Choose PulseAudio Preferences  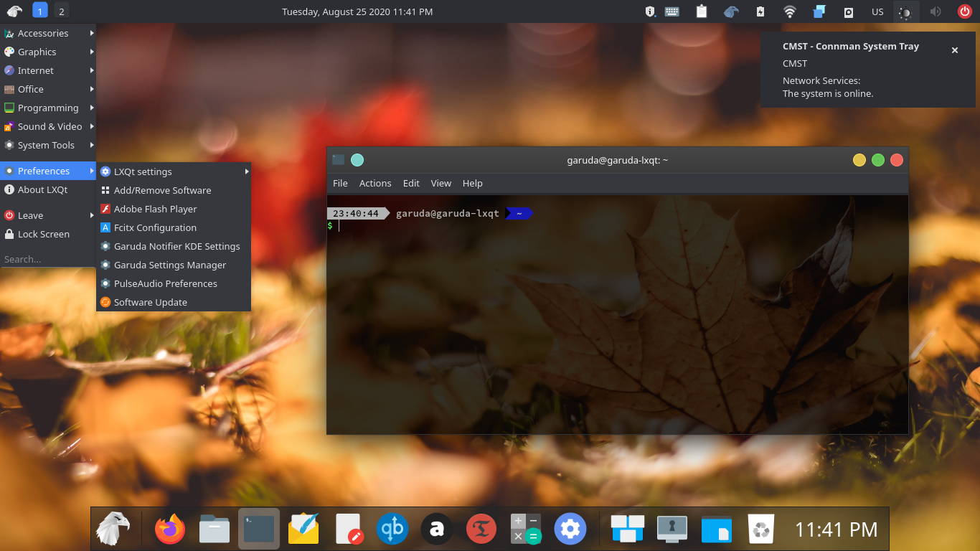[174, 283]
